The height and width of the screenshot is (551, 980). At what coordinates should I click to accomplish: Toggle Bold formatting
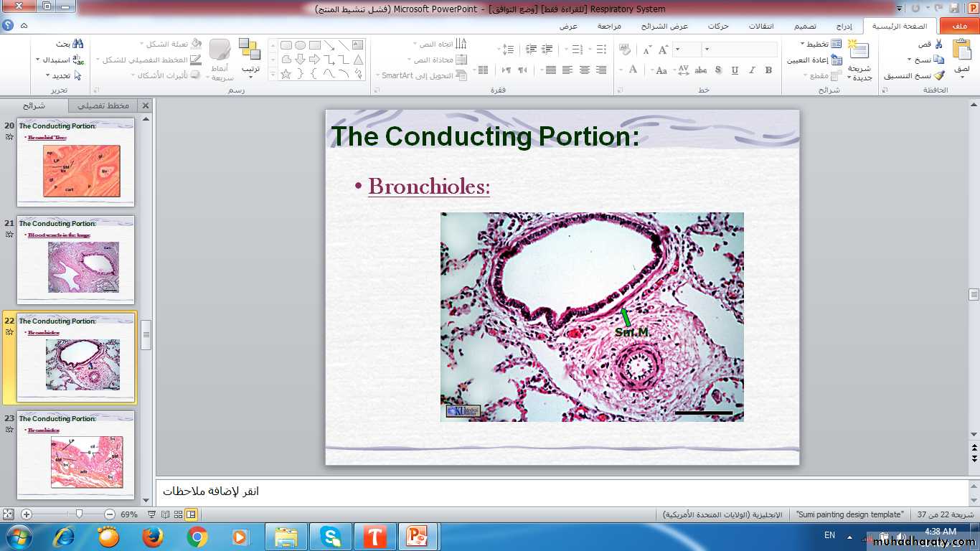(x=769, y=70)
